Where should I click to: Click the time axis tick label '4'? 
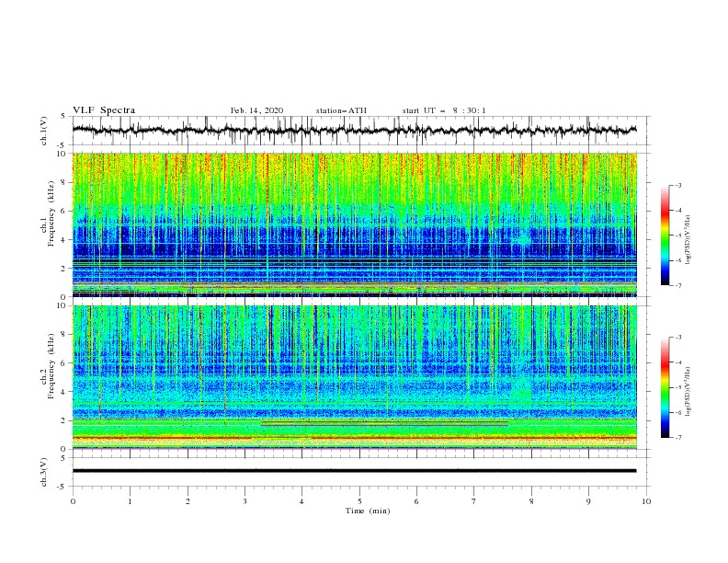pyautogui.click(x=301, y=501)
